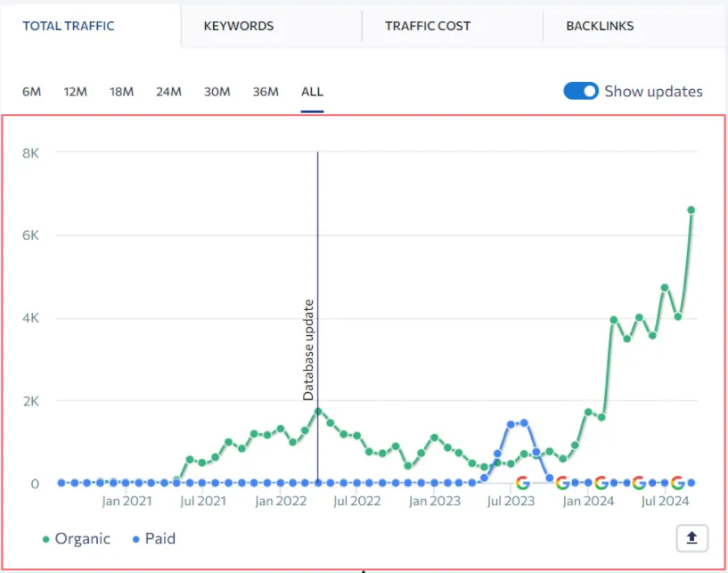Click the Google update icon before Jan 2024

click(560, 482)
